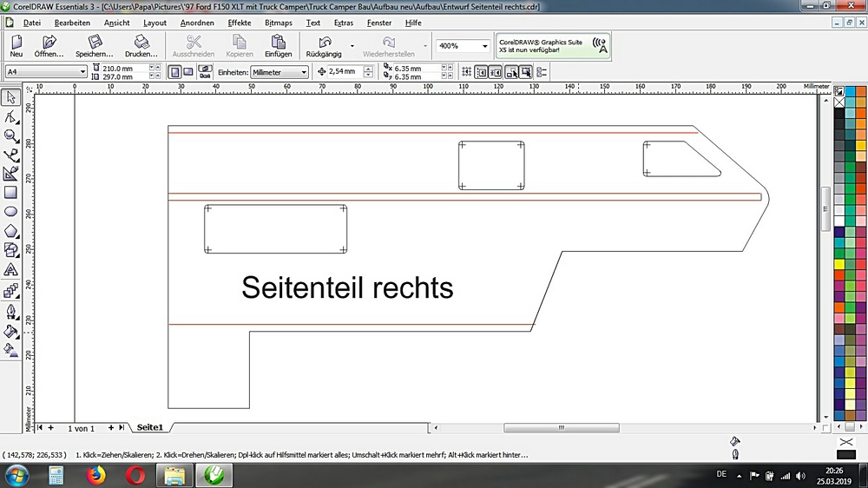Click the Speichern save icon

pos(95,43)
